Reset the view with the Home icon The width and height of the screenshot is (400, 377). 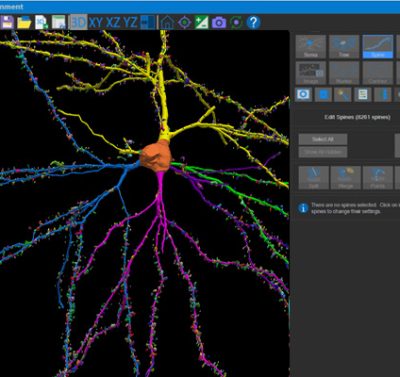point(167,22)
